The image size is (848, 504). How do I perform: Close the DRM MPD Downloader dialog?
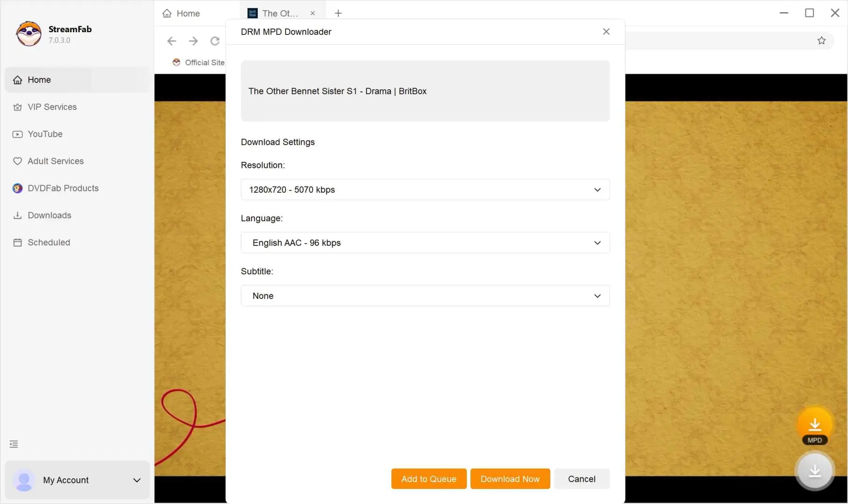tap(606, 31)
